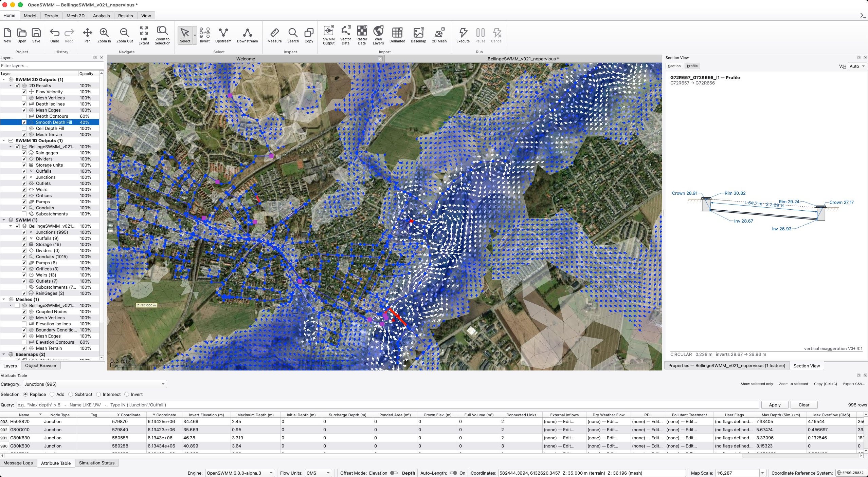Select the Subtract selection mode
The image size is (868, 477).
tap(71, 394)
